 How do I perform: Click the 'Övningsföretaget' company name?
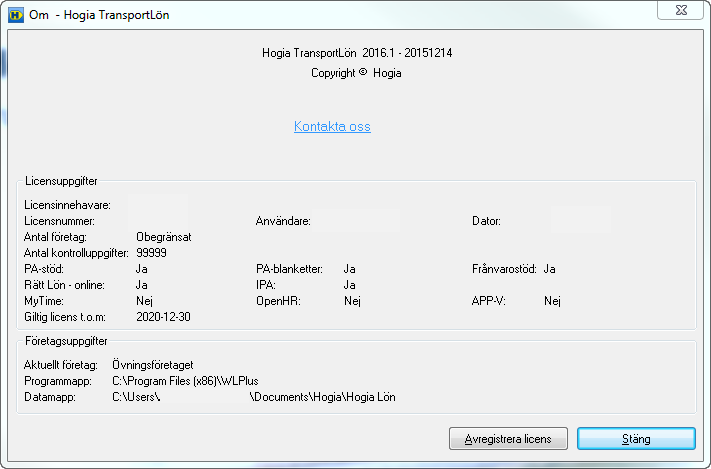(153, 365)
